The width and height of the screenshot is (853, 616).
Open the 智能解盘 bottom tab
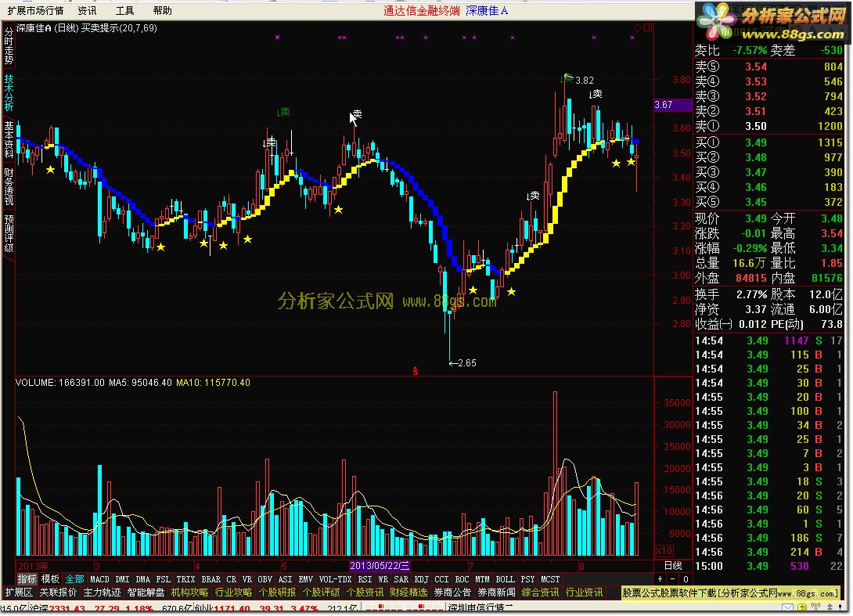pos(146,593)
